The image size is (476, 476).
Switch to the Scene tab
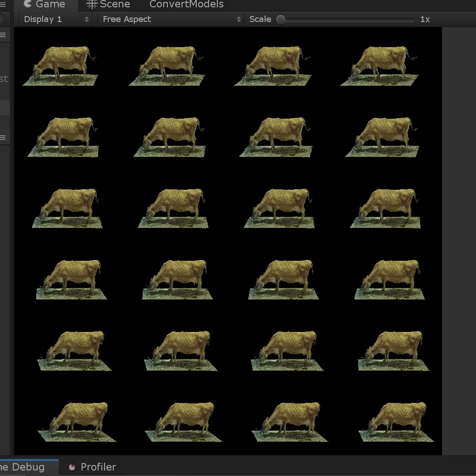(x=108, y=4)
